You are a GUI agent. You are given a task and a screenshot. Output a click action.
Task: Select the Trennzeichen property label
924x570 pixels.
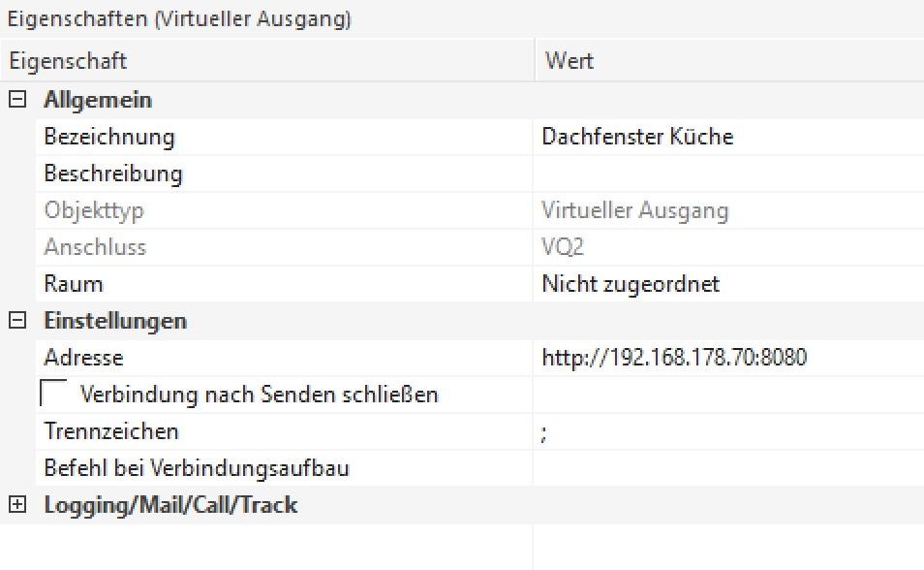(111, 431)
